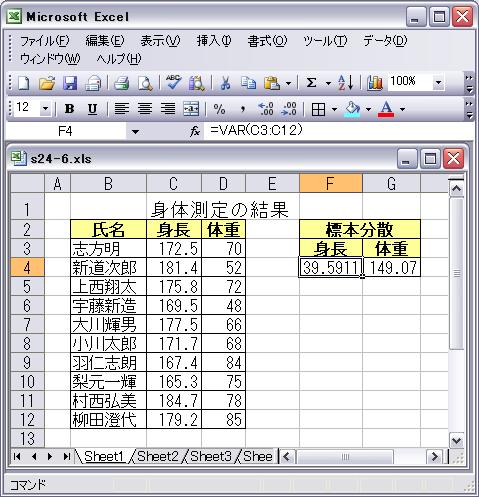Launch the Chart Wizard icon
The width and height of the screenshot is (479, 497).
coord(375,83)
